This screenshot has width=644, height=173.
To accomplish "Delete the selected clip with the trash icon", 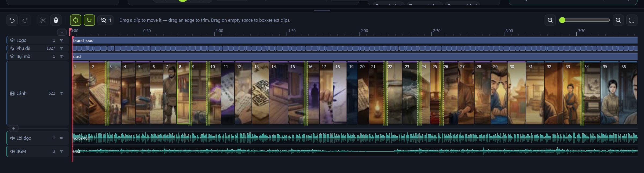I will point(56,20).
